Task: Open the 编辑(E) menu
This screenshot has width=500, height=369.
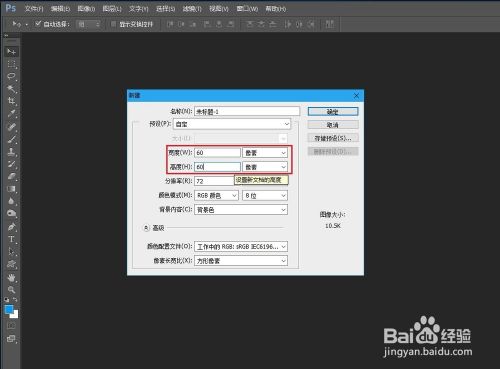Action: pos(60,9)
